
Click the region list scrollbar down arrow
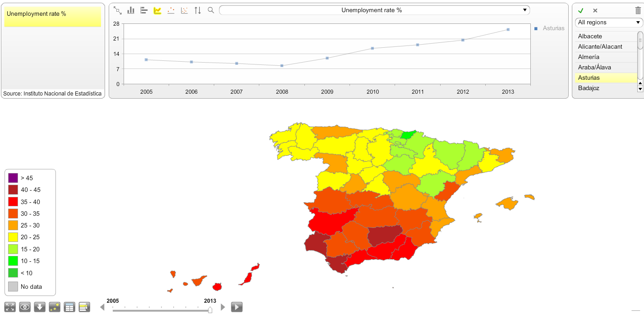[640, 88]
